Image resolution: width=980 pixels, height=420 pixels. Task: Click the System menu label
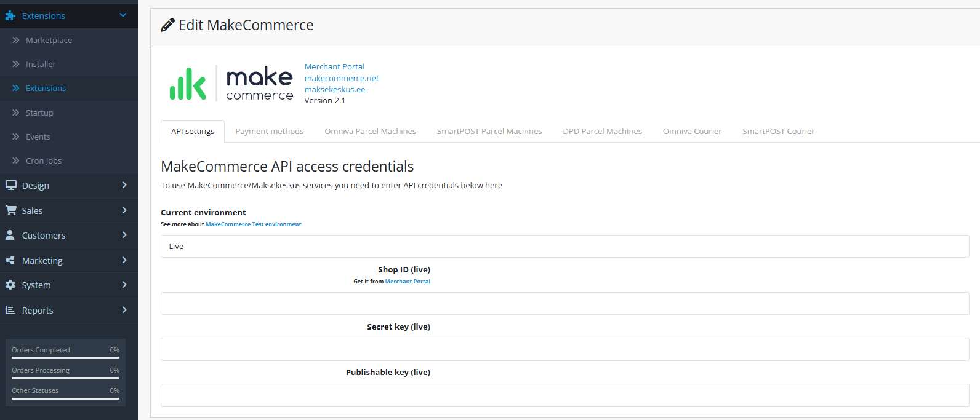point(36,285)
